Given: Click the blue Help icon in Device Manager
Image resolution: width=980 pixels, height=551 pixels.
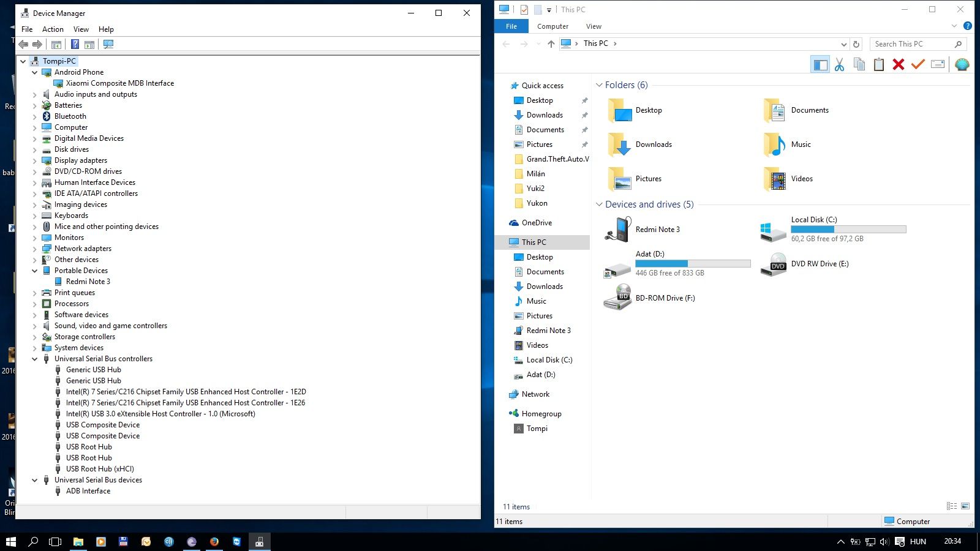Looking at the screenshot, I should coord(75,44).
